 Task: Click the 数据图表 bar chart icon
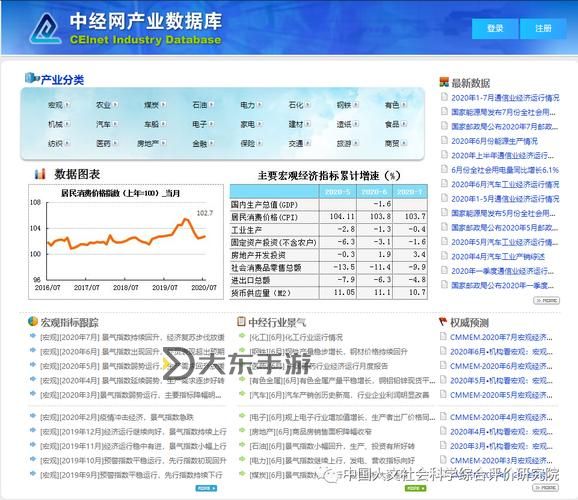(x=40, y=174)
